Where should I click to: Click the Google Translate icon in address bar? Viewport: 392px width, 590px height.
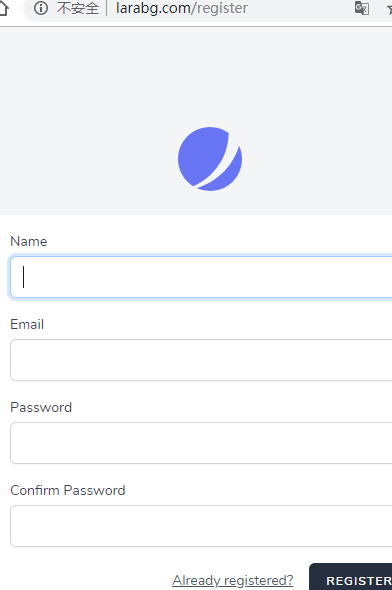tap(362, 8)
